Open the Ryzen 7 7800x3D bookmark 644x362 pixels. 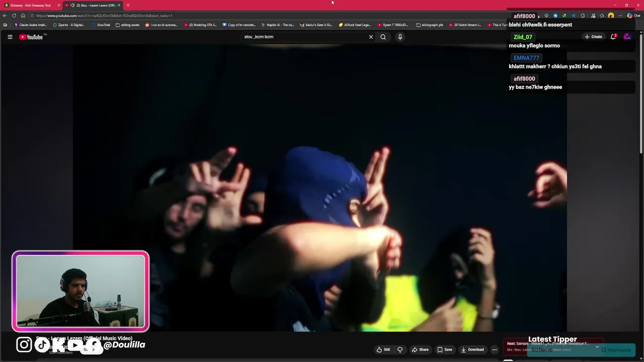(x=393, y=25)
